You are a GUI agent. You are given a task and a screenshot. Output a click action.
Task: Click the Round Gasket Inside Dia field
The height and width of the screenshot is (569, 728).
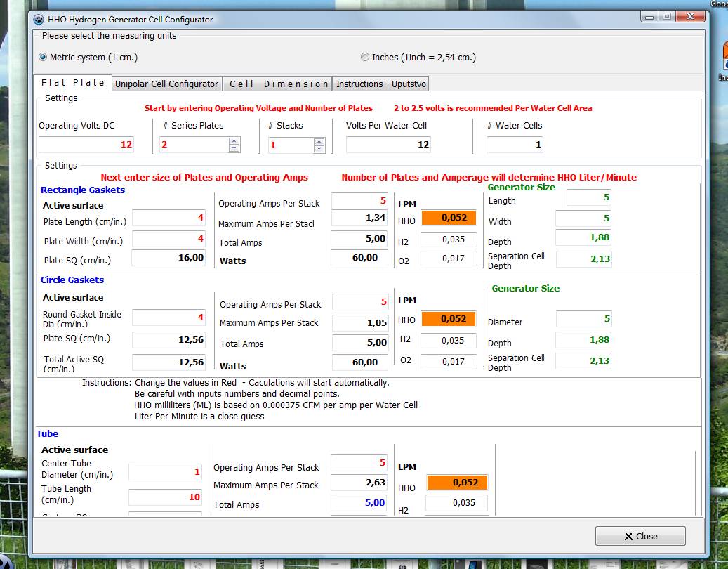pos(167,318)
